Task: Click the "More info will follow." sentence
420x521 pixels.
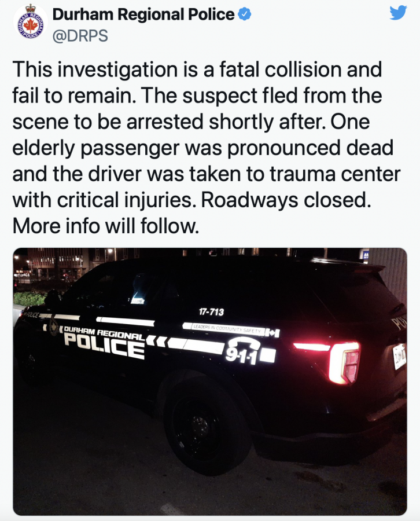Action: [105, 226]
